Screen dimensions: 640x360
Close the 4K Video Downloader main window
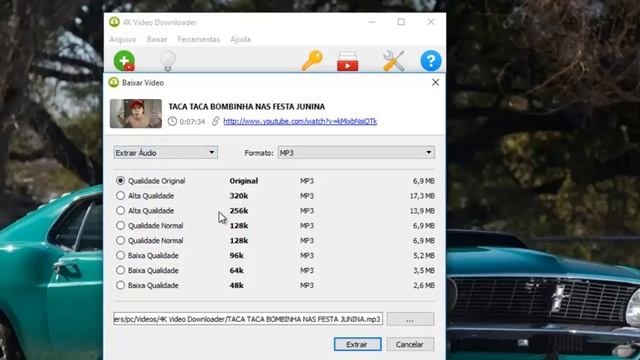pyautogui.click(x=431, y=22)
